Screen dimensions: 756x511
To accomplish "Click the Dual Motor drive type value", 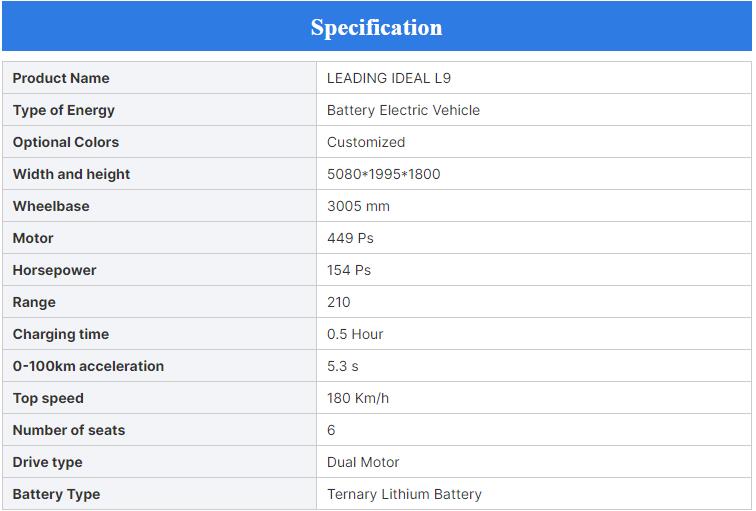I will coord(363,462).
